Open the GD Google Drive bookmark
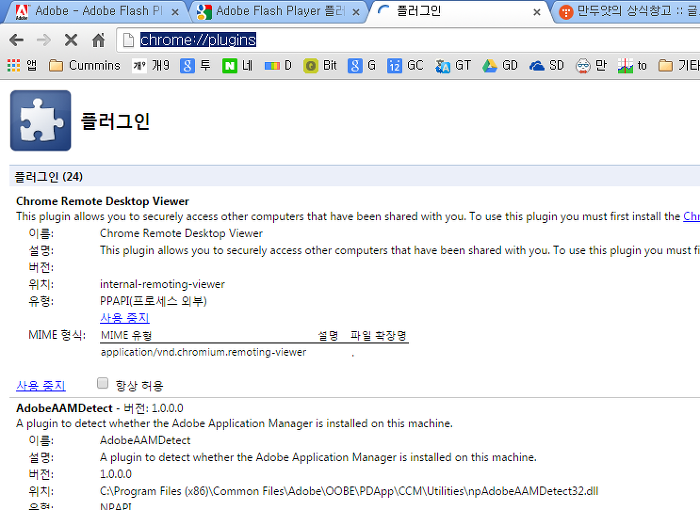This screenshot has width=700, height=510. (x=500, y=66)
